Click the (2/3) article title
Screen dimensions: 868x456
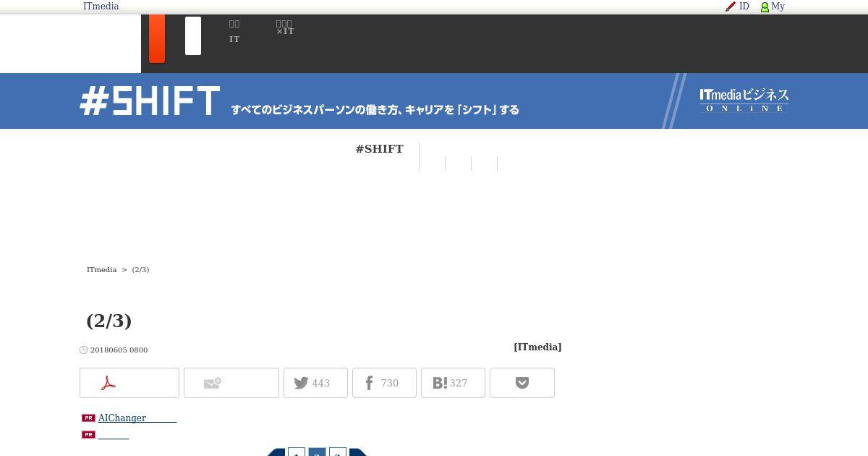click(x=109, y=321)
